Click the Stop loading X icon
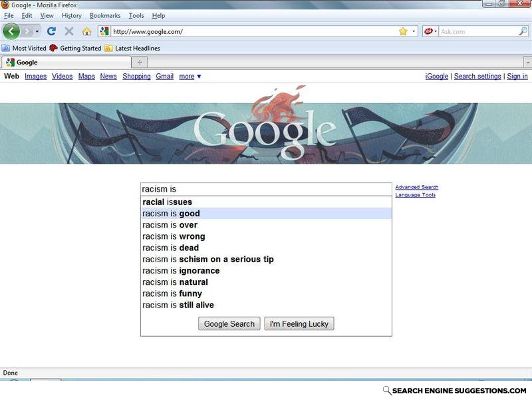The height and width of the screenshot is (398, 532). pos(69,31)
